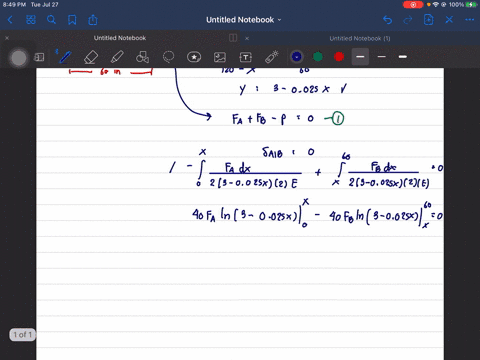
Task: Select the first selected stroke thickness
Action: (x=360, y=57)
